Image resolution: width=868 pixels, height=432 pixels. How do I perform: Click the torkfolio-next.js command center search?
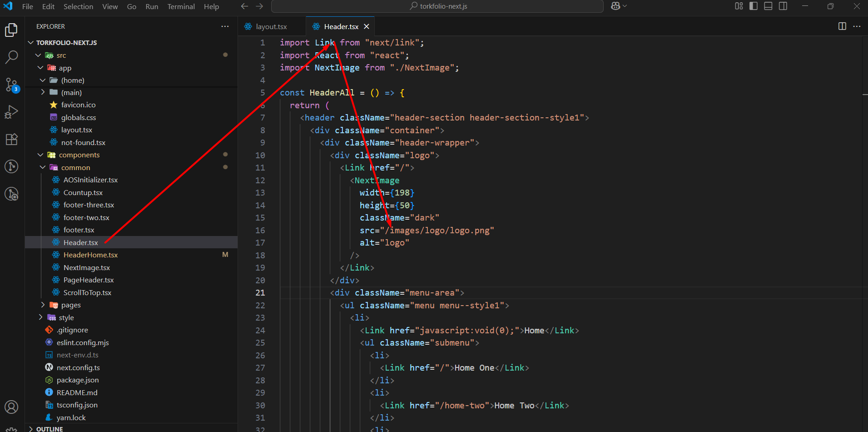click(437, 6)
